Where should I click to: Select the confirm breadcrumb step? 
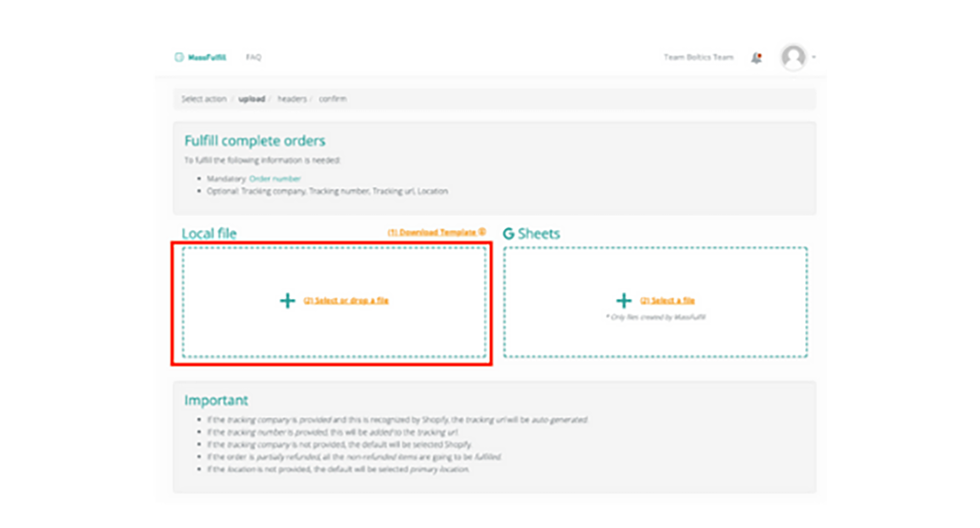tap(333, 99)
